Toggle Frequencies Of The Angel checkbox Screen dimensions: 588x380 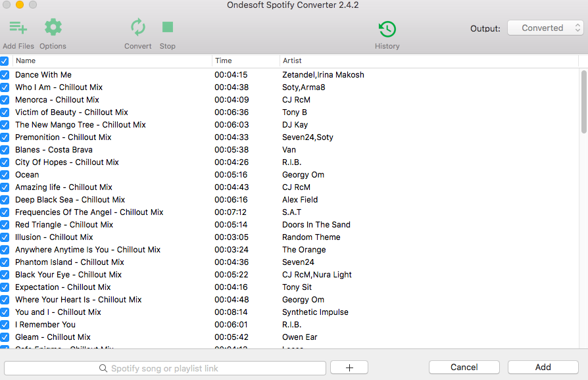point(5,212)
